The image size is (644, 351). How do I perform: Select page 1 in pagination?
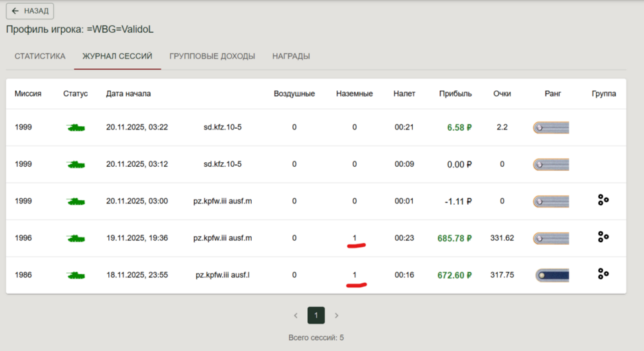[x=316, y=316]
